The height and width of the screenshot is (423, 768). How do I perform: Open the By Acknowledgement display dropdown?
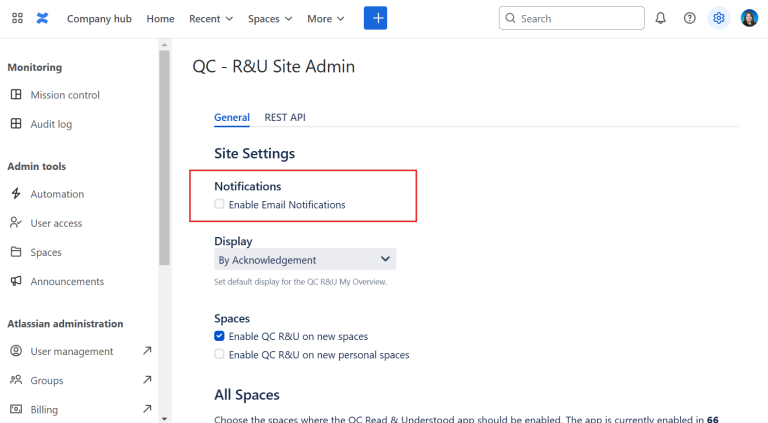click(x=305, y=260)
